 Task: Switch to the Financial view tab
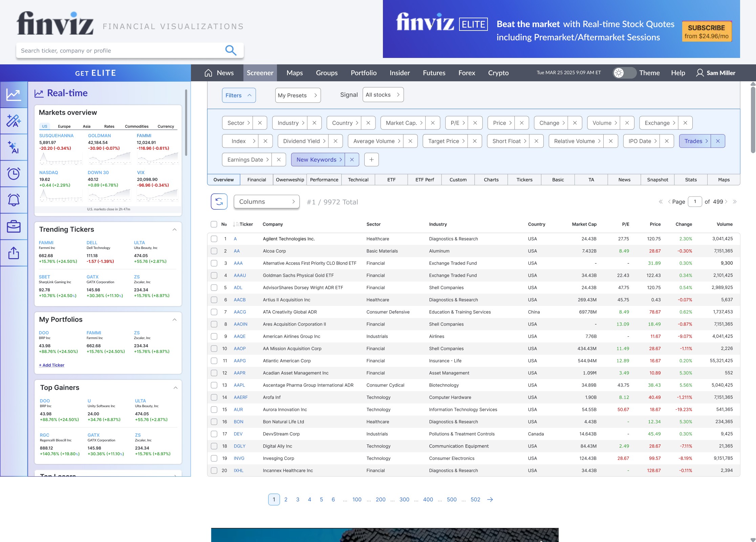(257, 180)
